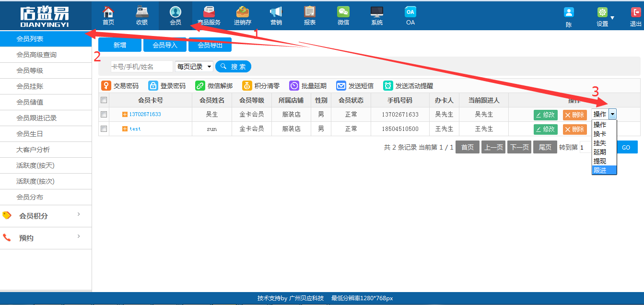Open 会员挂账 in the sidebar
The height and width of the screenshot is (305, 644).
coord(46,86)
